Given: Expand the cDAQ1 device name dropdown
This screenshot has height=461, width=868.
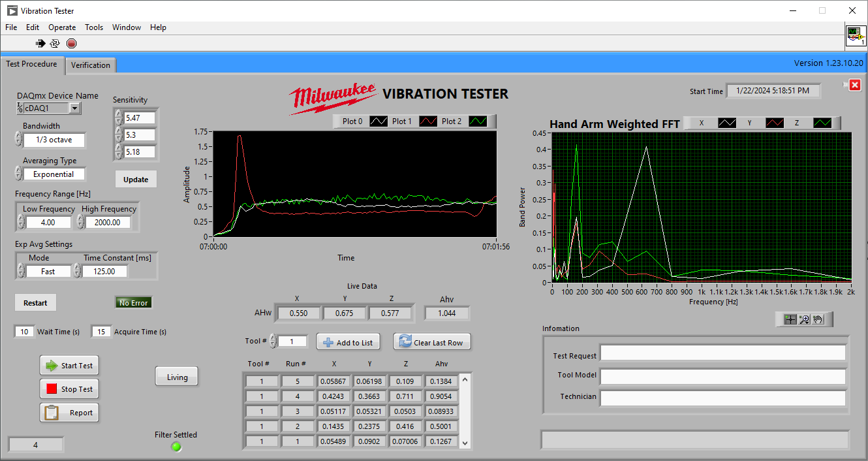Looking at the screenshot, I should [x=75, y=108].
